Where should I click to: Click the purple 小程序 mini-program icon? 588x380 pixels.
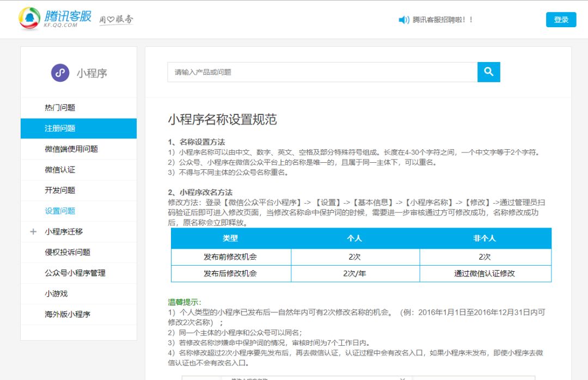click(x=60, y=73)
